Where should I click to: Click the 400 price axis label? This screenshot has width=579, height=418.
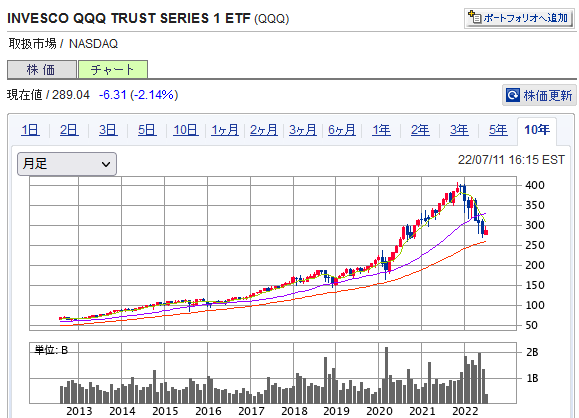pyautogui.click(x=535, y=185)
